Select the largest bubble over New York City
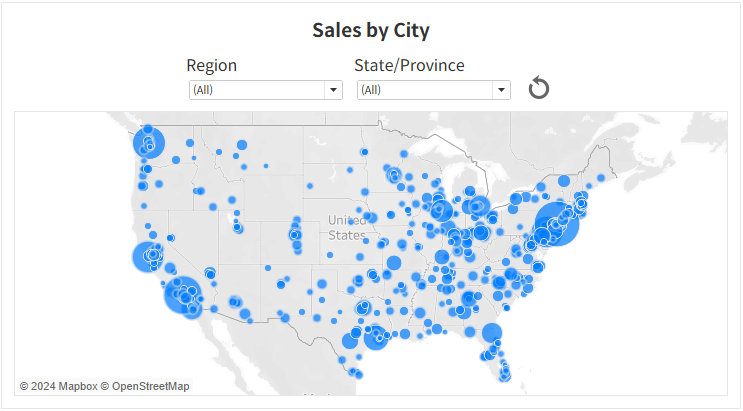743x411 pixels. (557, 224)
